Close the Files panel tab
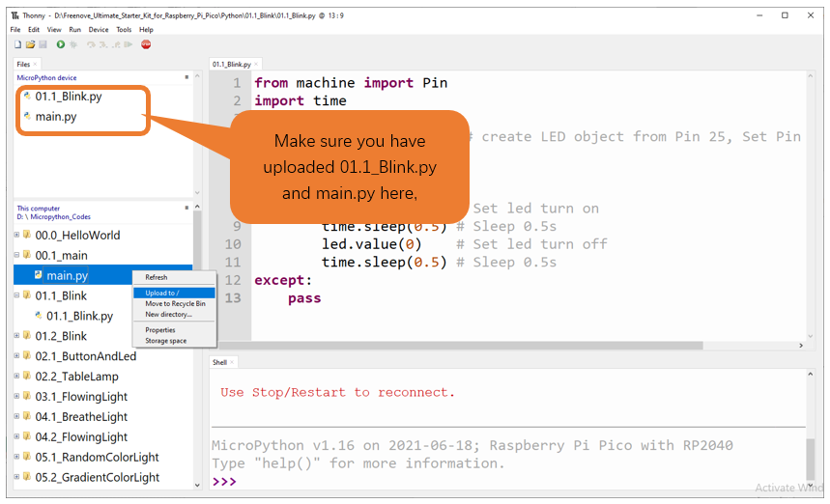The width and height of the screenshot is (830, 504). click(35, 64)
